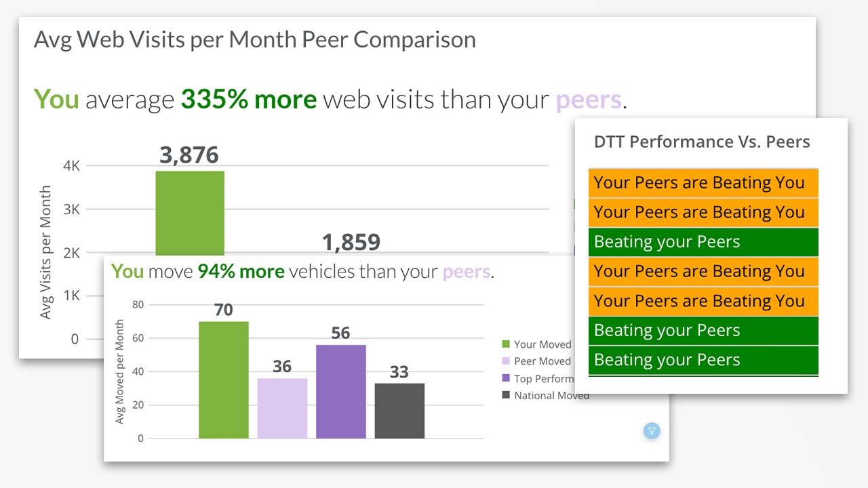Image resolution: width=868 pixels, height=488 pixels.
Task: Select Your Moved green legend swatch
Action: click(x=505, y=344)
